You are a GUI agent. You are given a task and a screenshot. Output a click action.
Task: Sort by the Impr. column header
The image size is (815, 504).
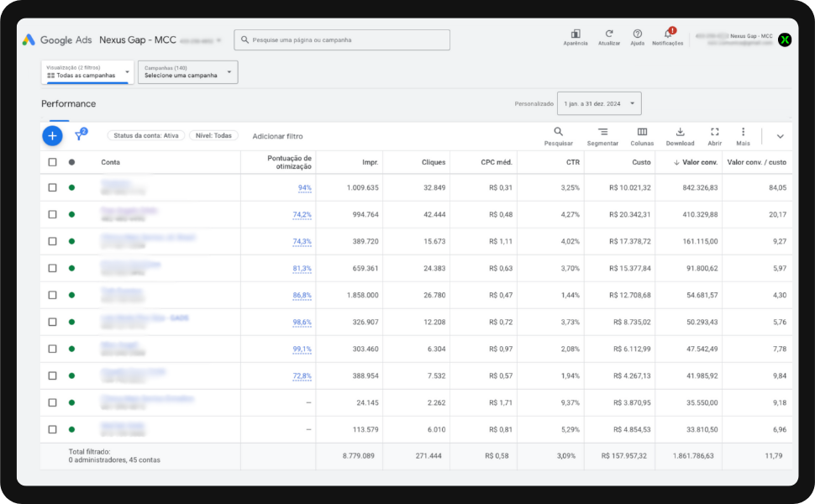click(x=370, y=162)
